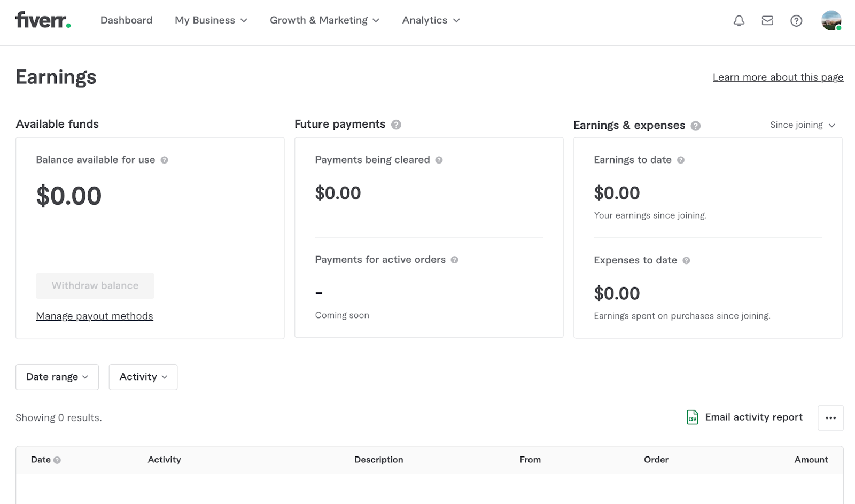855x504 pixels.
Task: Click help icon beside Payments being cleared
Action: pyautogui.click(x=439, y=160)
